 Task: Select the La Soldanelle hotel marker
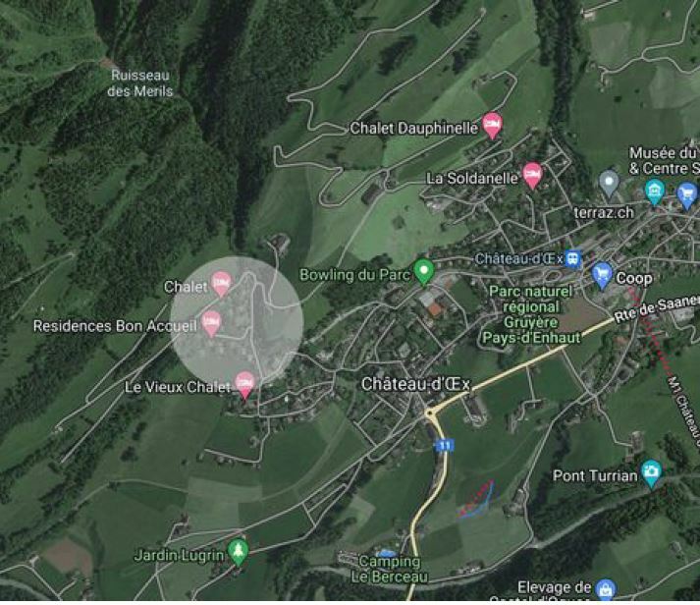pyautogui.click(x=532, y=176)
